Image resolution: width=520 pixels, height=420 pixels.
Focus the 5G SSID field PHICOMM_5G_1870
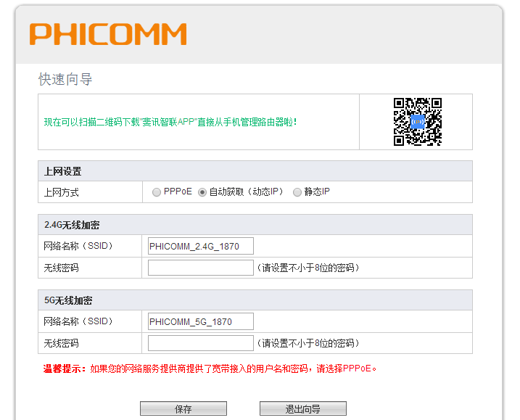pyautogui.click(x=201, y=321)
